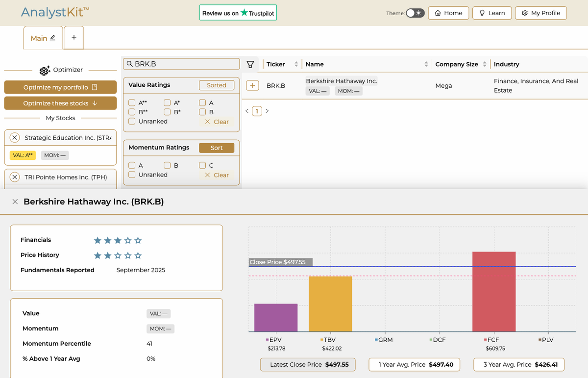588x378 pixels.
Task: Check the A value rating box
Action: 202,103
